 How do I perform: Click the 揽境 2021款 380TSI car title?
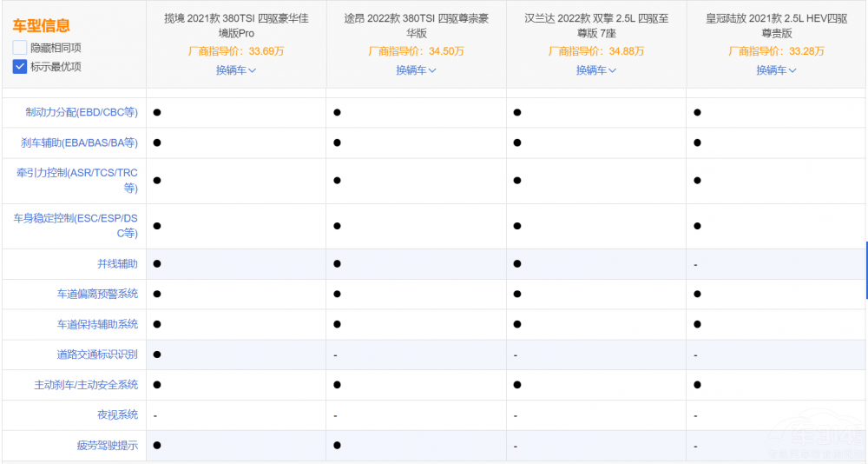[236, 25]
